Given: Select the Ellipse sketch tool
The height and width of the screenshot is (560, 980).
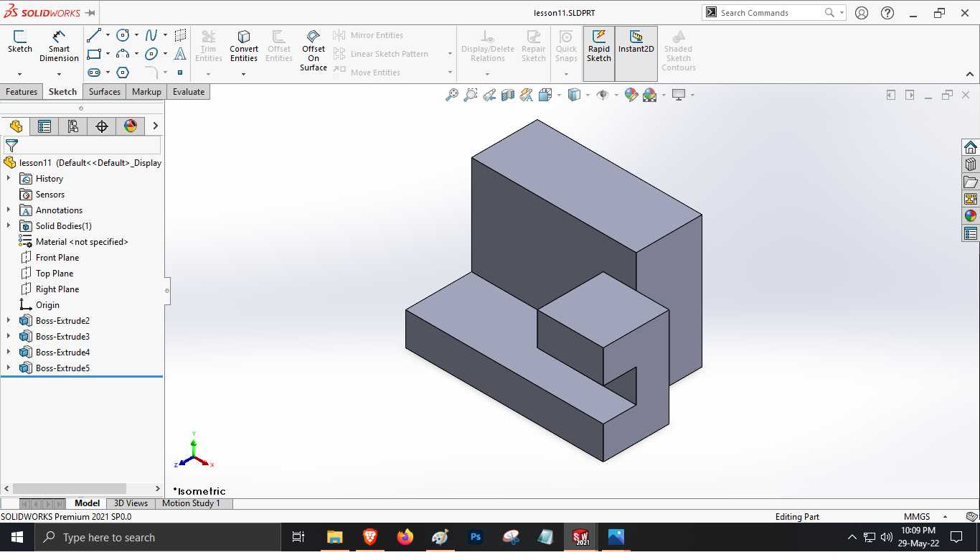Looking at the screenshot, I should 151,54.
